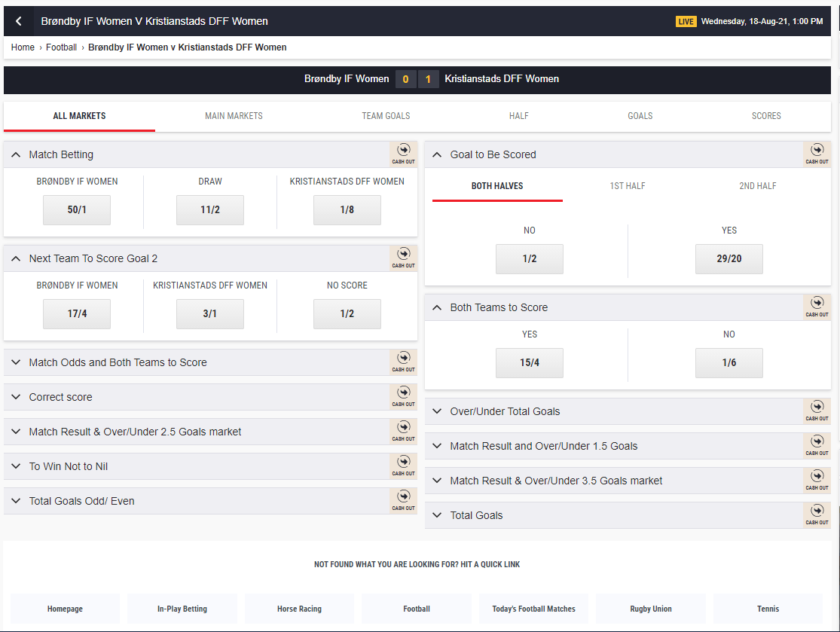840x632 pixels.
Task: Click Cash Out icon for Over/Under 3.5 Goals market
Action: (x=817, y=480)
